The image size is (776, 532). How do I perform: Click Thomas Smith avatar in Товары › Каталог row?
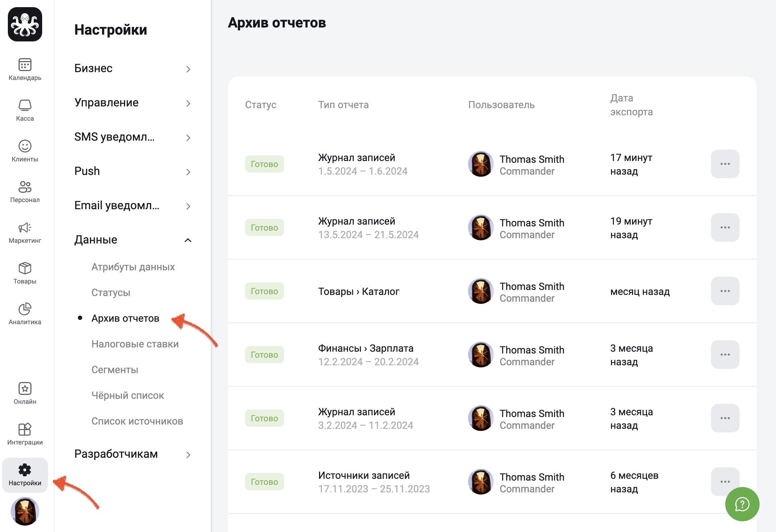point(481,291)
